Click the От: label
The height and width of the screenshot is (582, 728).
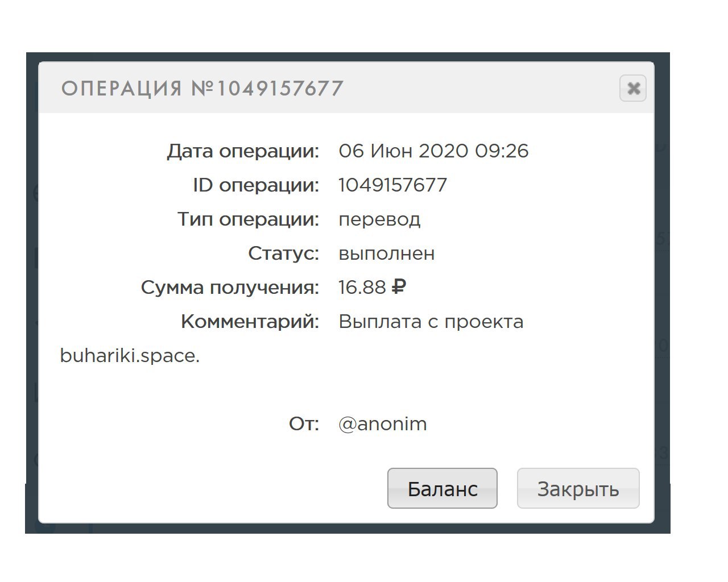[304, 424]
